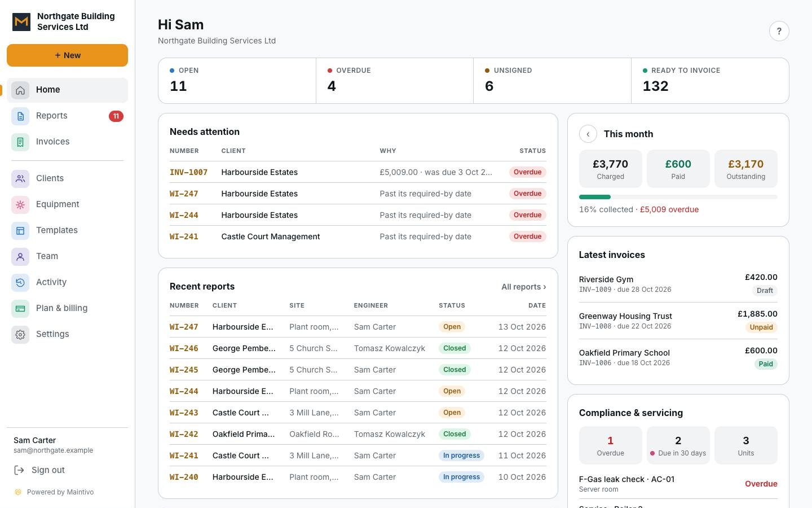This screenshot has width=812, height=508.
Task: Click the Equipment icon in sidebar
Action: (20, 205)
